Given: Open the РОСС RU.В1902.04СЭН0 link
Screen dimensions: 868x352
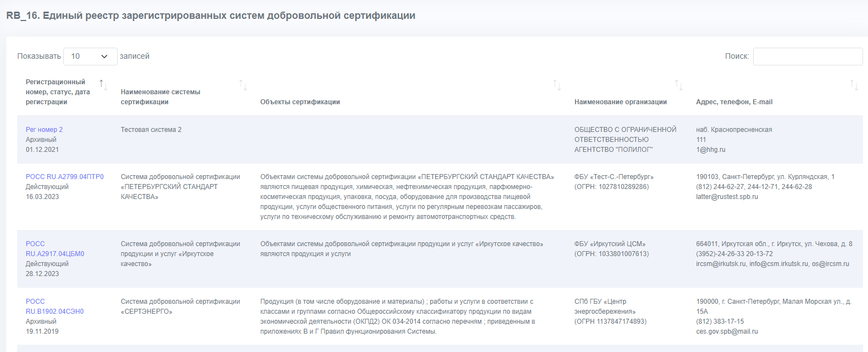Looking at the screenshot, I should pos(55,307).
